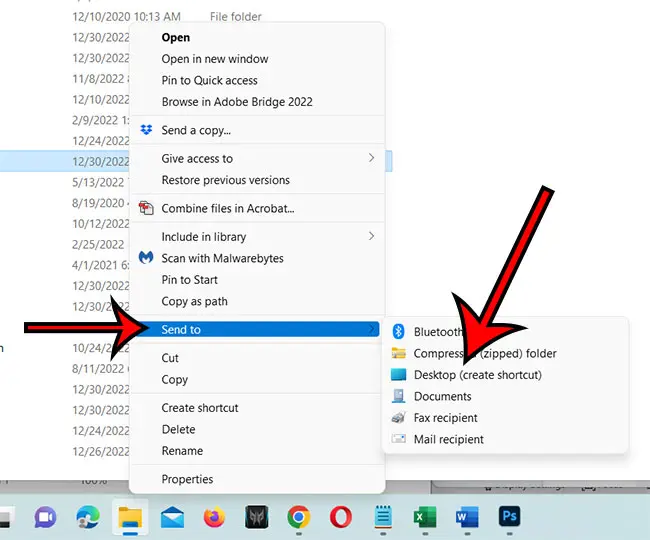Open Google Chrome from the taskbar
Viewport: 650px width, 540px height.
pyautogui.click(x=298, y=517)
